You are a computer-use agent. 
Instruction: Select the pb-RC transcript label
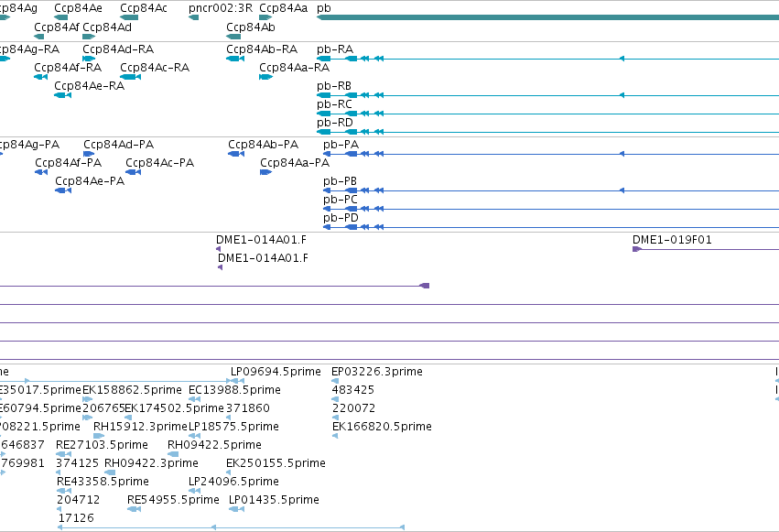[x=334, y=104]
